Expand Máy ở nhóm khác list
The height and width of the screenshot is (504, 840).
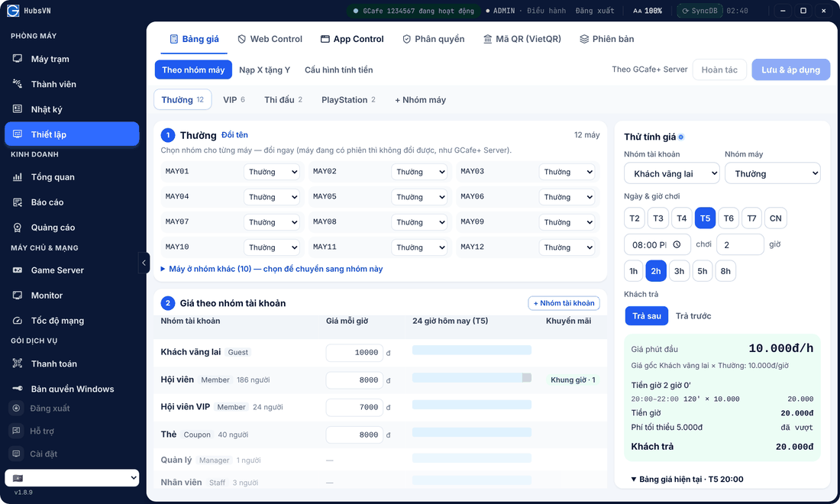272,269
